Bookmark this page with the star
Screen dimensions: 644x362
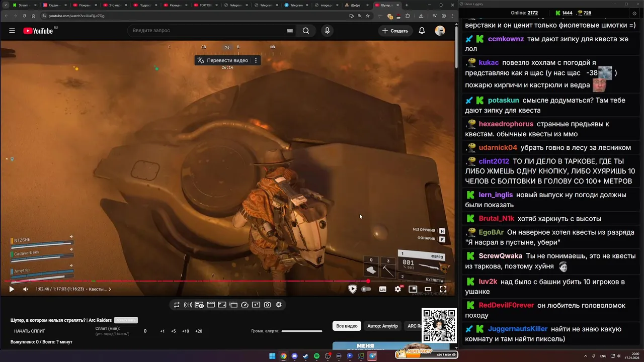click(x=368, y=16)
